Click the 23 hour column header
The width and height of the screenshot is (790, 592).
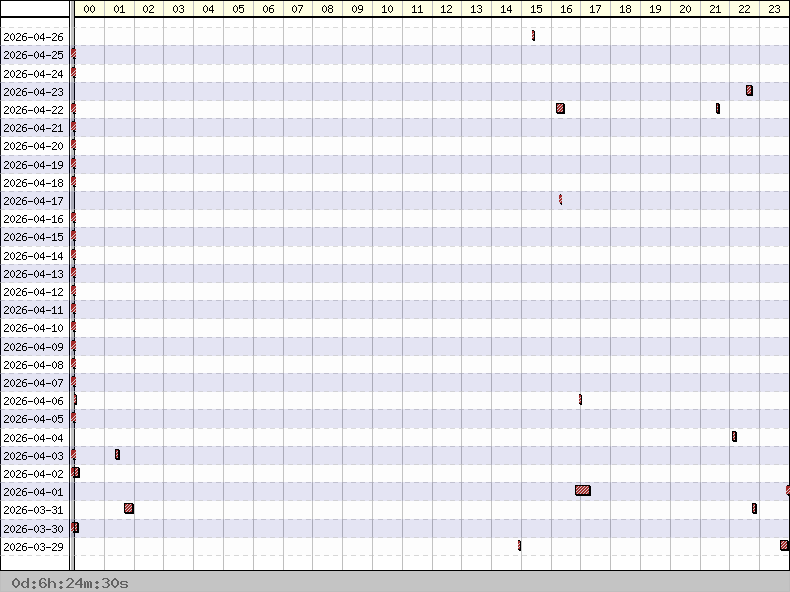pos(774,8)
